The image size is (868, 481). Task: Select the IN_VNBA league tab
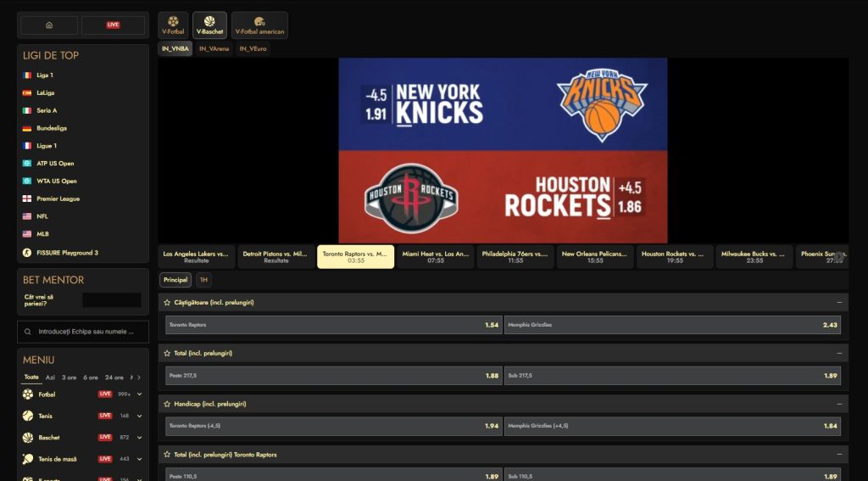175,48
